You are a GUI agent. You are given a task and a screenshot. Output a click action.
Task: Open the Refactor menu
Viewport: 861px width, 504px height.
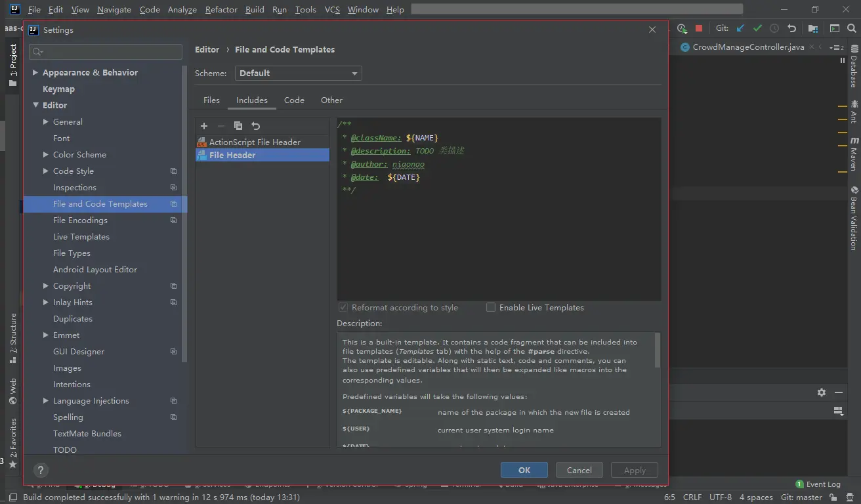click(221, 10)
